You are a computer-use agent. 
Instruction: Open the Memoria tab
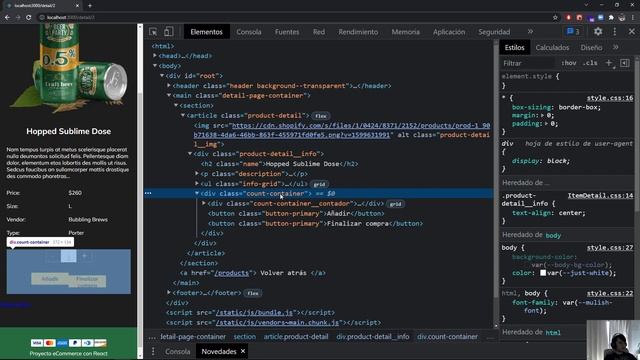(405, 31)
